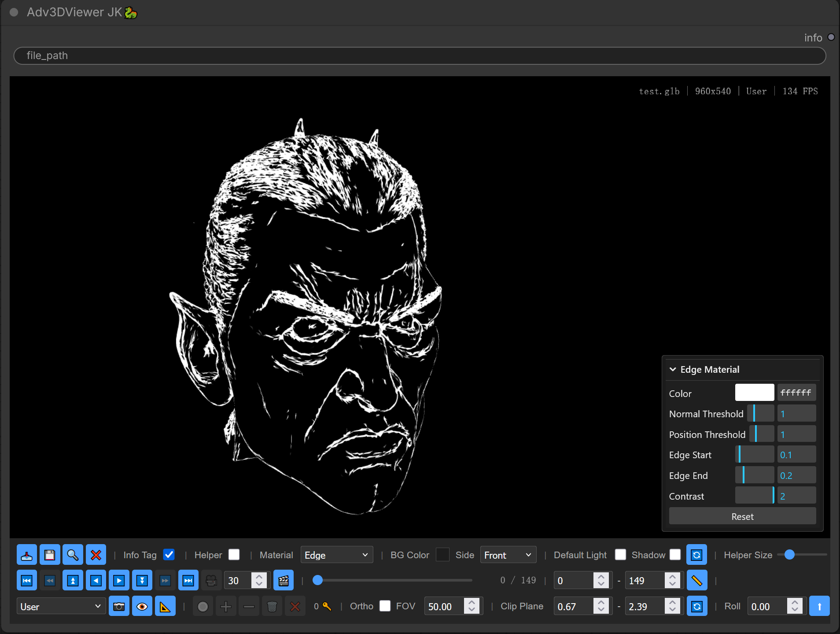The width and height of the screenshot is (840, 634).
Task: Click the start frame 0 stepper arrows
Action: pyautogui.click(x=601, y=581)
